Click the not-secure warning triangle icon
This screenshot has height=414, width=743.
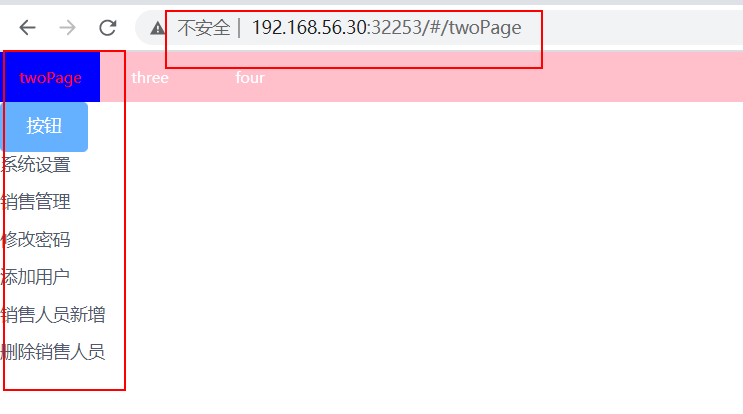pos(157,28)
